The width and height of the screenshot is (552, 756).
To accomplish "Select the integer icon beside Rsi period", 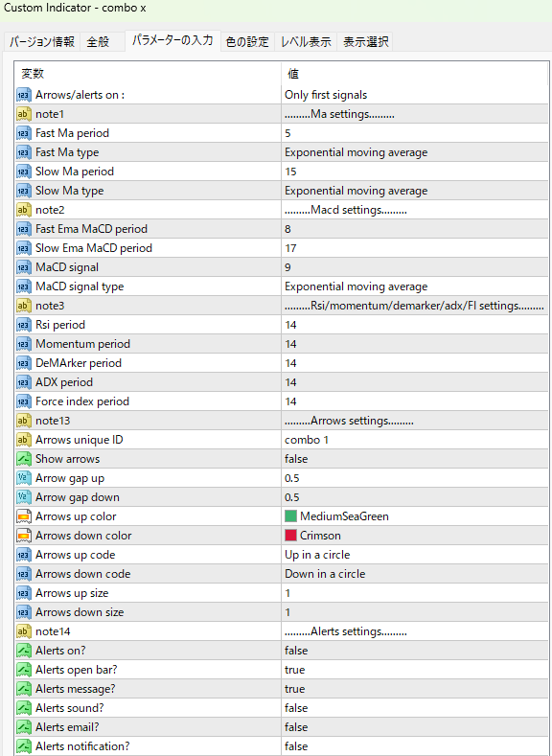I will (x=24, y=325).
